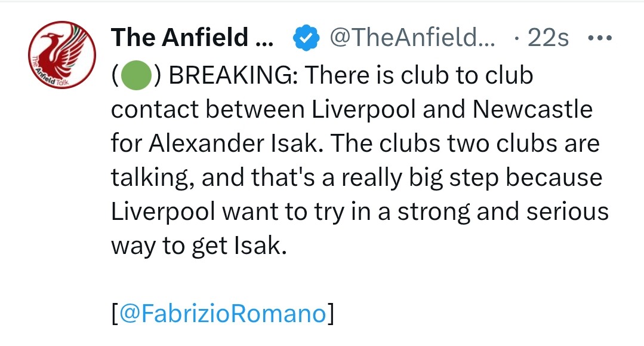Viewport: 644px width, 346px height.
Task: Open the @FabrizioRomano mention link
Action: [223, 314]
